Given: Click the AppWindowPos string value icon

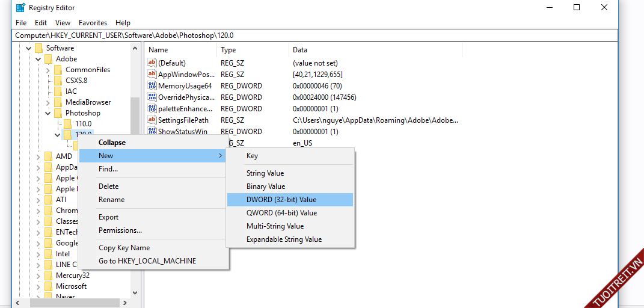Looking at the screenshot, I should [x=152, y=75].
